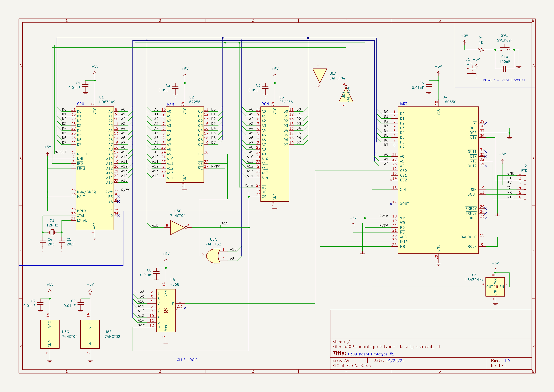Viewport: 554px width, 392px height.
Task: Click the R1 1K resistor symbol
Action: [481, 50]
